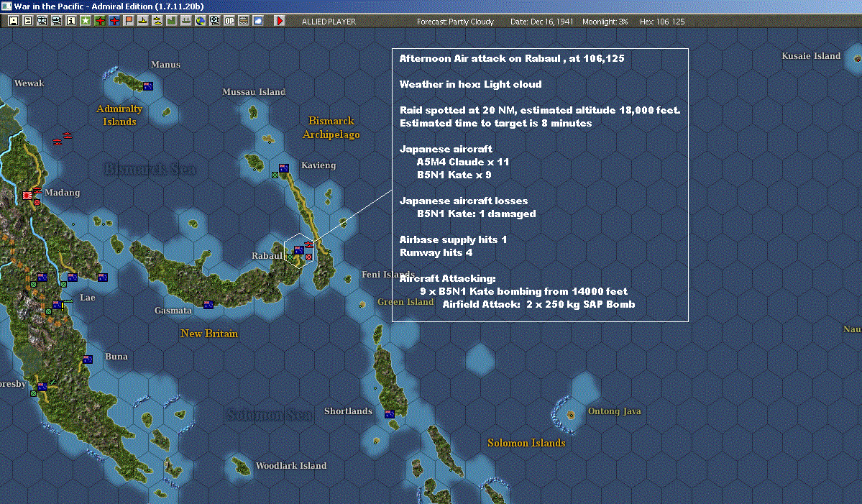This screenshot has height=504, width=862.
Task: Click the grey ships-in-port toolbar icon
Action: [185, 21]
